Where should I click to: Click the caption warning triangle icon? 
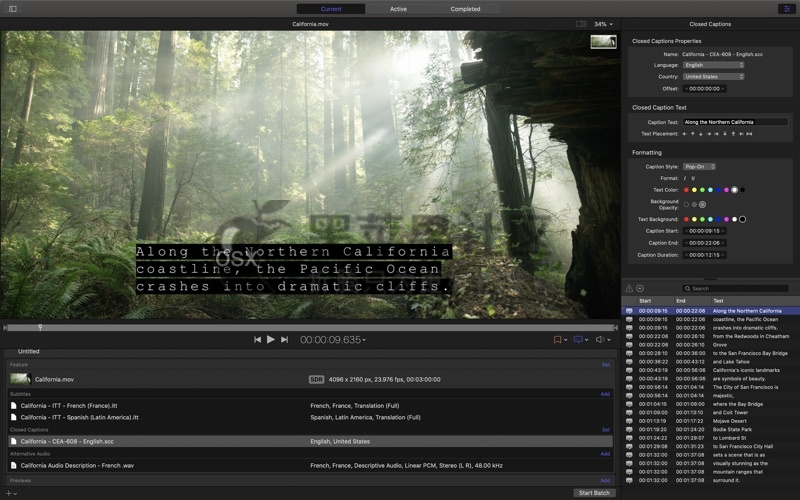click(629, 288)
